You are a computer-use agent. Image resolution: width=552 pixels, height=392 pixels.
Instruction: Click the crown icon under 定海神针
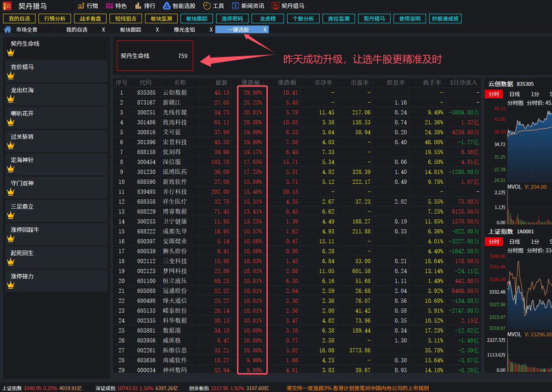pos(11,169)
